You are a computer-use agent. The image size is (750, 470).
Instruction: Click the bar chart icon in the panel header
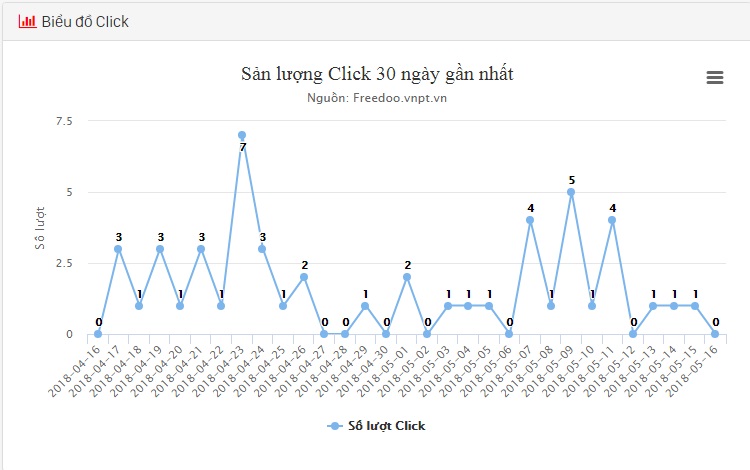pyautogui.click(x=27, y=21)
